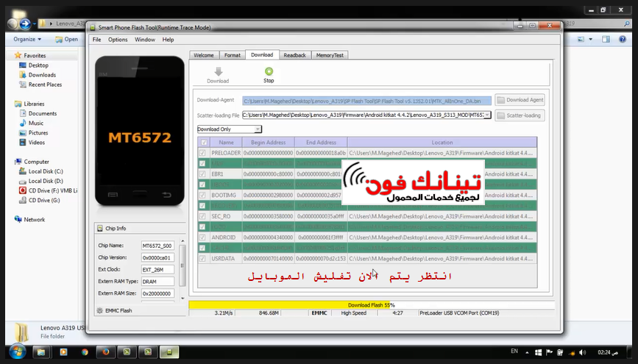Change Explorer view icon
The width and height of the screenshot is (638, 364).
click(581, 39)
